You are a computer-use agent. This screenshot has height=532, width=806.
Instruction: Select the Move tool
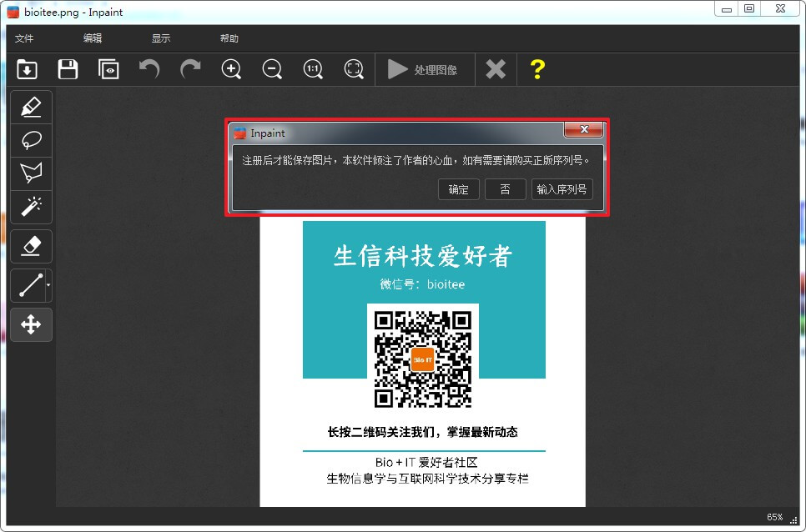[31, 324]
